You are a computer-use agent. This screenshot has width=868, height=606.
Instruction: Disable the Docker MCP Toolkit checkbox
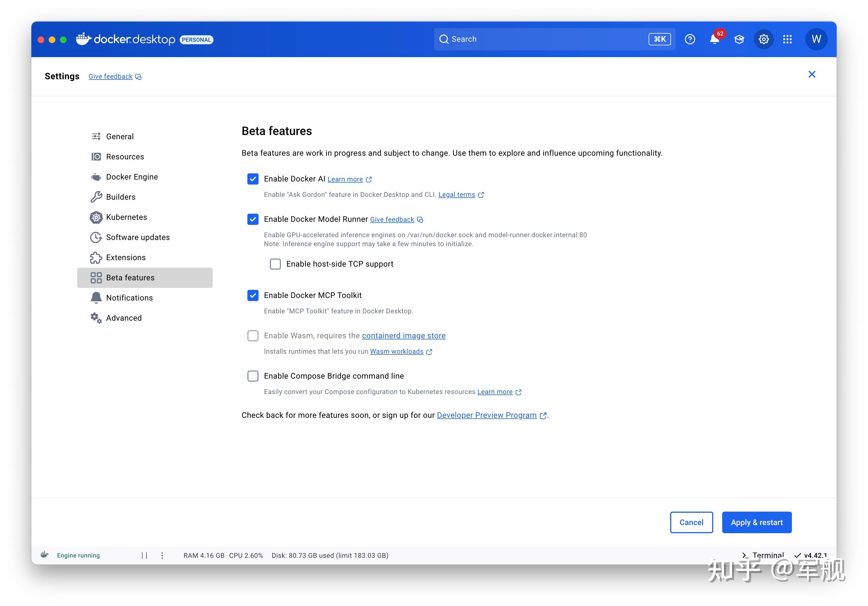(253, 295)
